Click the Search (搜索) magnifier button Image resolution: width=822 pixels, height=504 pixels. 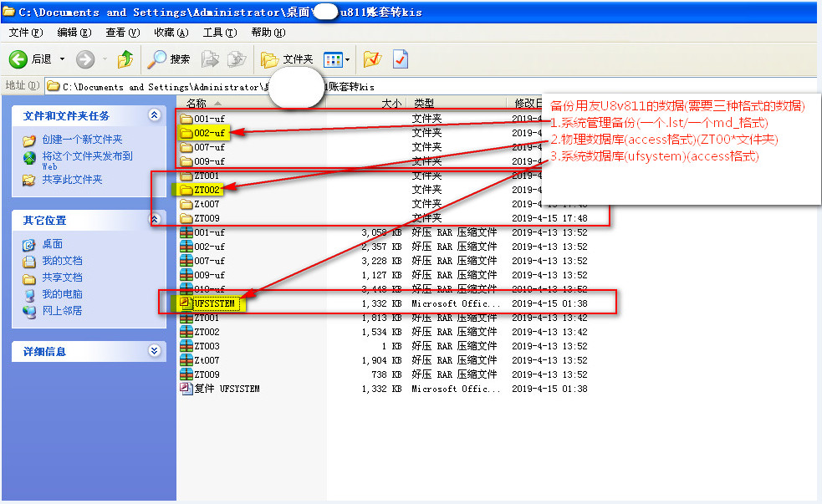coord(169,59)
